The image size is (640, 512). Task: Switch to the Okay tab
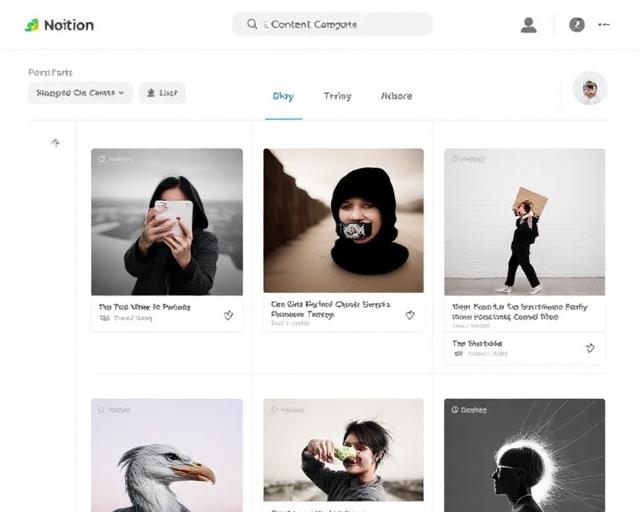point(283,96)
